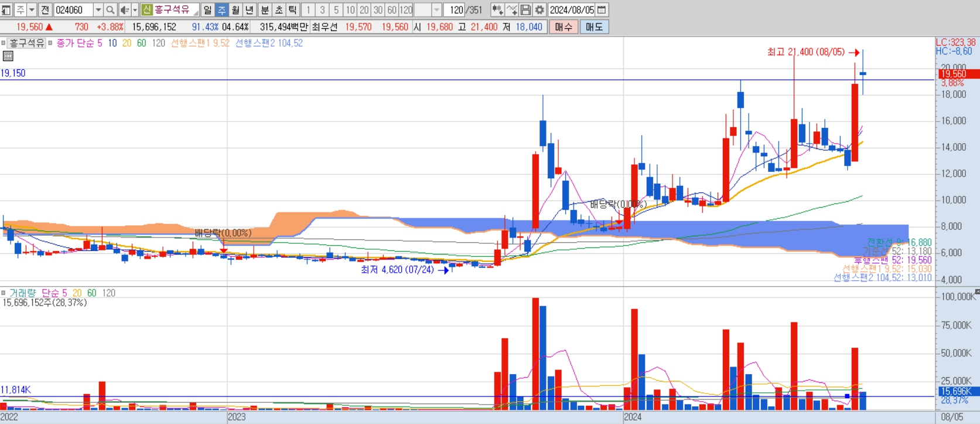The width and height of the screenshot is (980, 424).
Task: Click interval button 3
Action: tap(322, 10)
